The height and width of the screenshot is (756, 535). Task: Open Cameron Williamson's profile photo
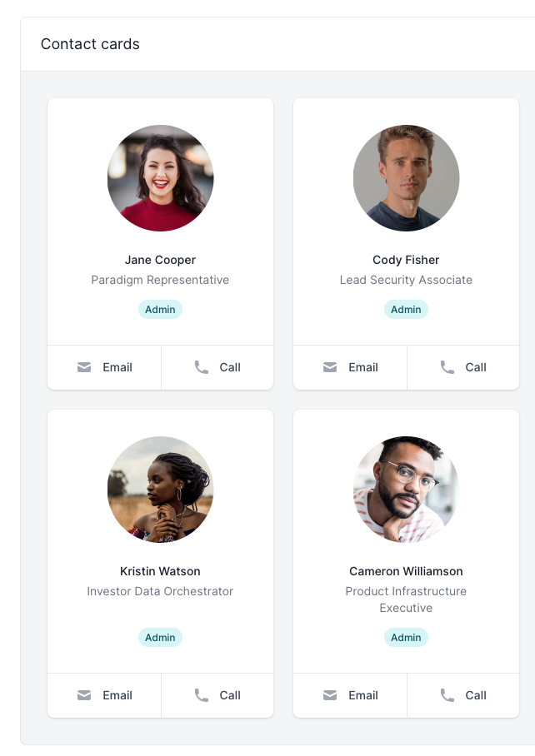coord(406,490)
